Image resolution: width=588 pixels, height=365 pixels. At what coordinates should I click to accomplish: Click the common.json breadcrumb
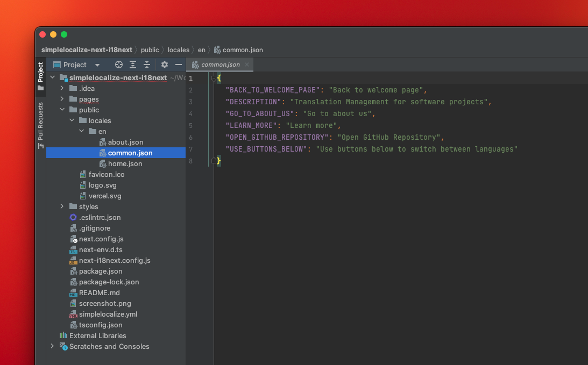[238, 50]
